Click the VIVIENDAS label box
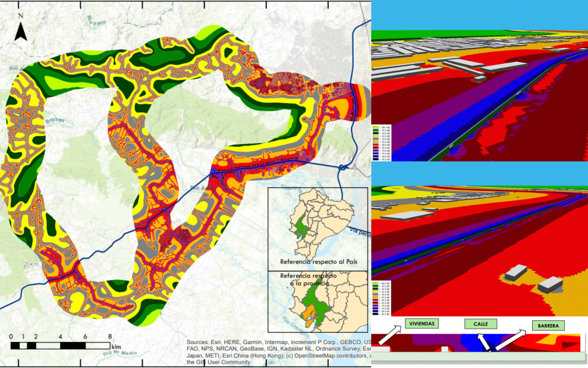 tap(422, 324)
